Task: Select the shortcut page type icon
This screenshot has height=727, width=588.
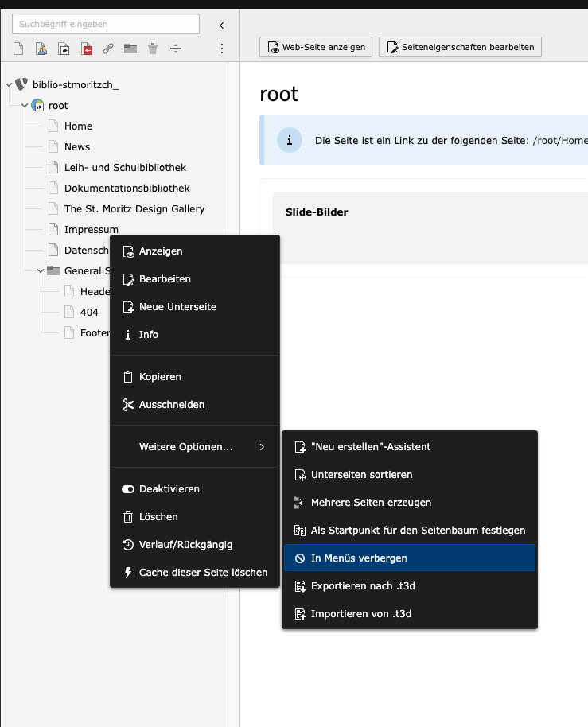Action: [64, 49]
